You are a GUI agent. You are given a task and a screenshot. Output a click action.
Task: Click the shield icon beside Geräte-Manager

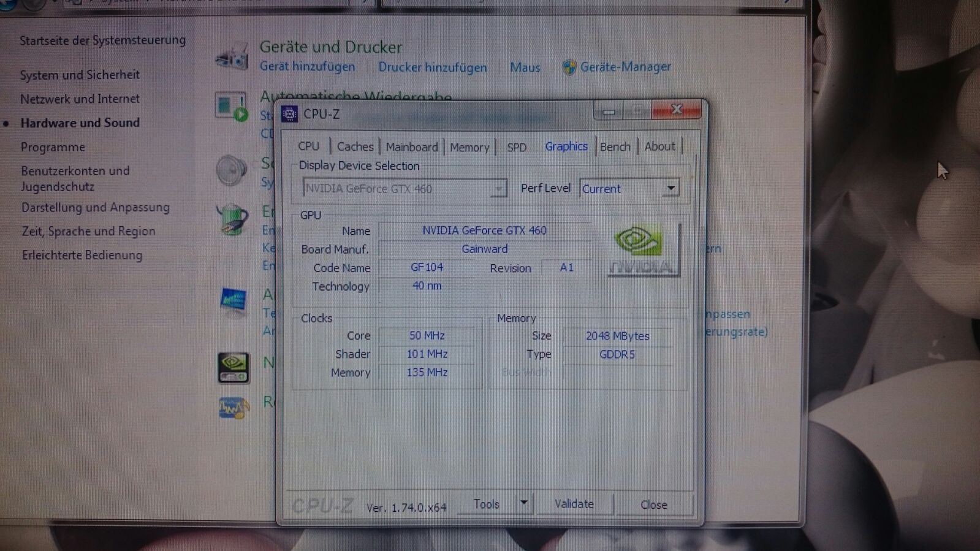(x=569, y=67)
